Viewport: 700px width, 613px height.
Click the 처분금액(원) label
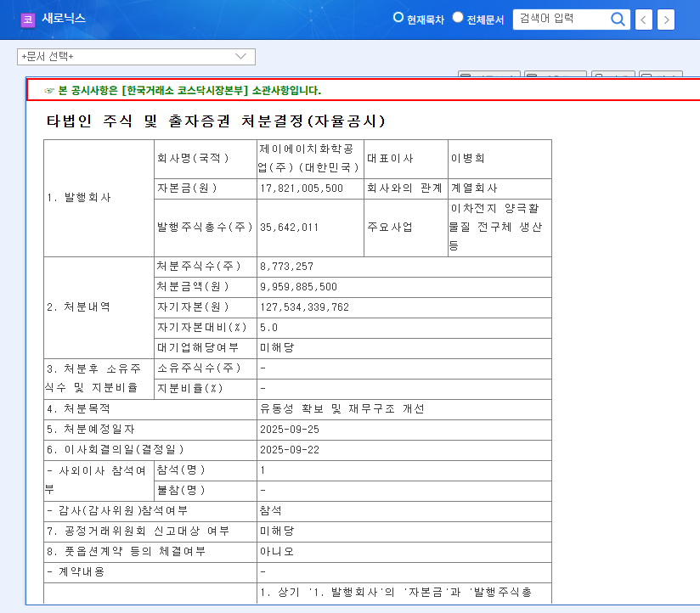(193, 287)
